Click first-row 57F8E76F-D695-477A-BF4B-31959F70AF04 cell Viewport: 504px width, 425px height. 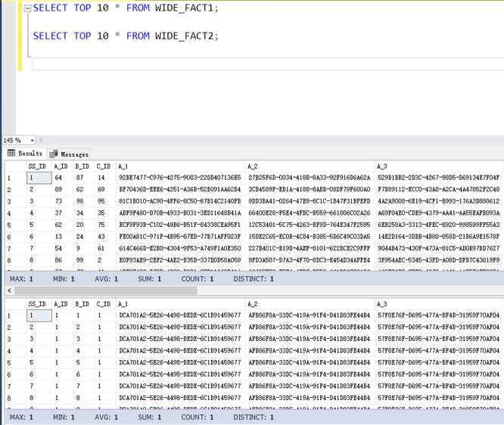coord(439,315)
